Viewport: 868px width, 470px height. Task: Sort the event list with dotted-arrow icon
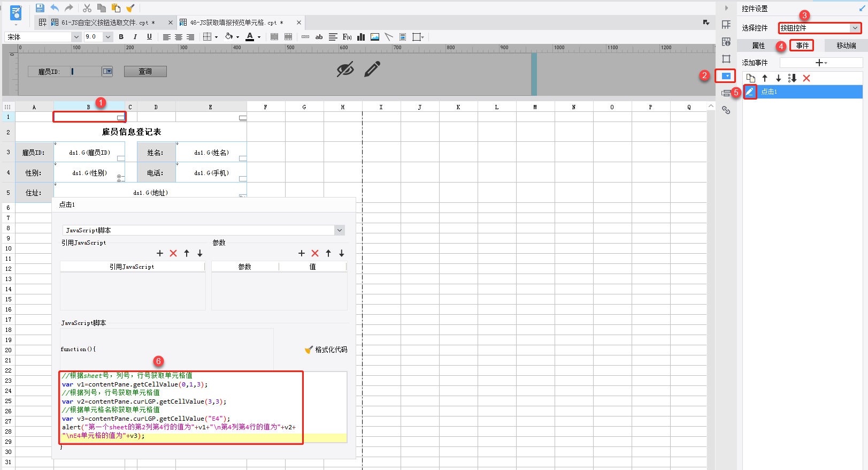click(x=793, y=78)
